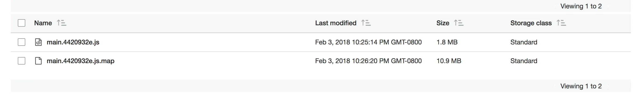Open the main.4420932e.js.map file link

(81, 61)
